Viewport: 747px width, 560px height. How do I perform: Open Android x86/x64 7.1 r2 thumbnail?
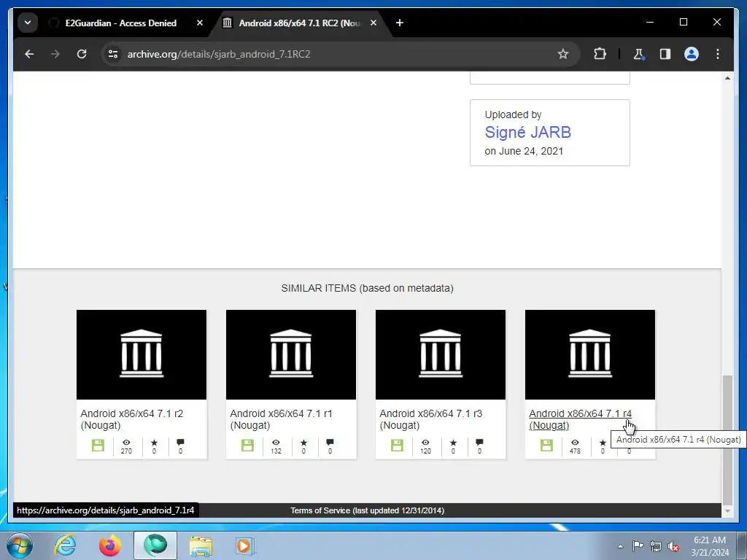point(142,355)
